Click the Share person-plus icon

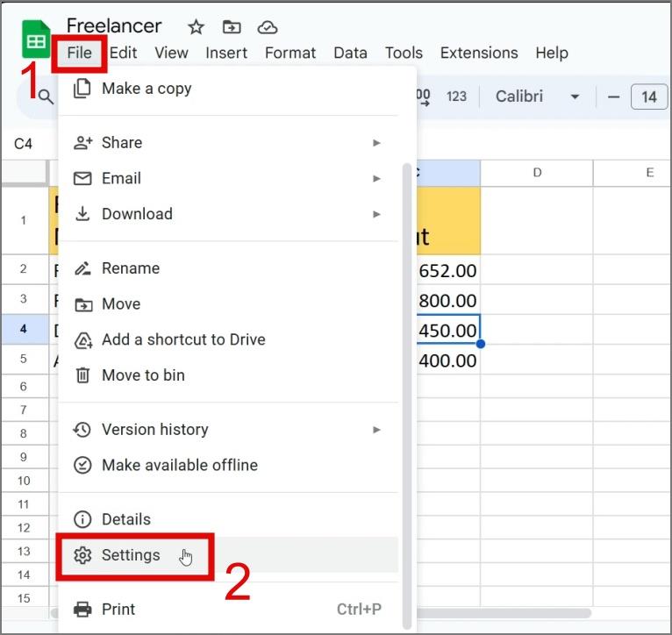click(x=82, y=143)
